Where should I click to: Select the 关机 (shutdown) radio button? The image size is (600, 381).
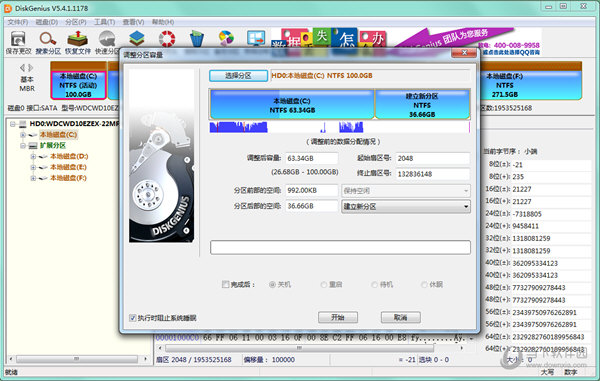[272, 285]
